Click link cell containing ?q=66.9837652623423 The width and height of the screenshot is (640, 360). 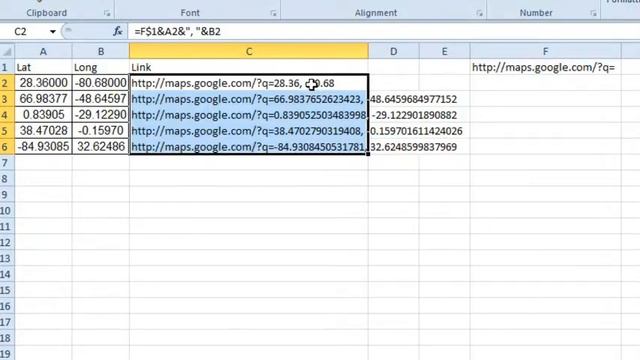(249, 99)
